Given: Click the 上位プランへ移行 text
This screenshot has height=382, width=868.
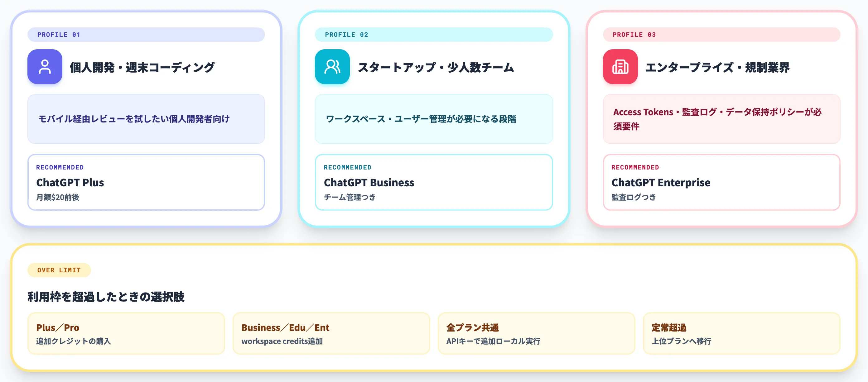Looking at the screenshot, I should point(681,341).
